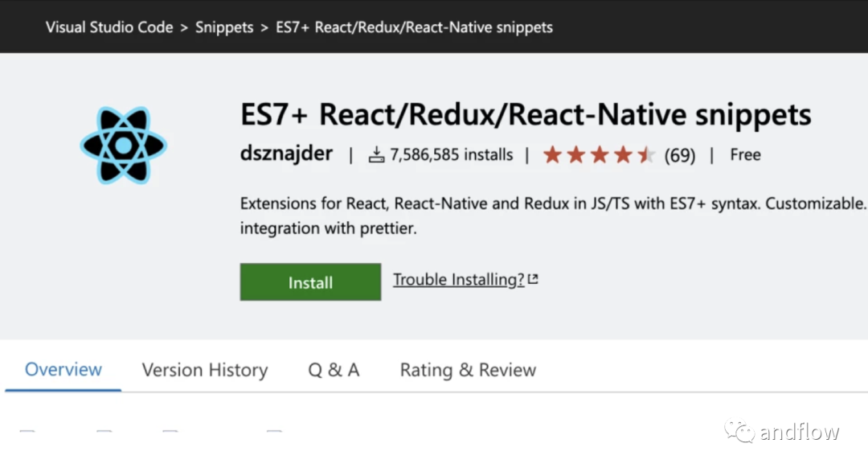Click the React atom extension logo
The width and height of the screenshot is (868, 468).
point(124,146)
